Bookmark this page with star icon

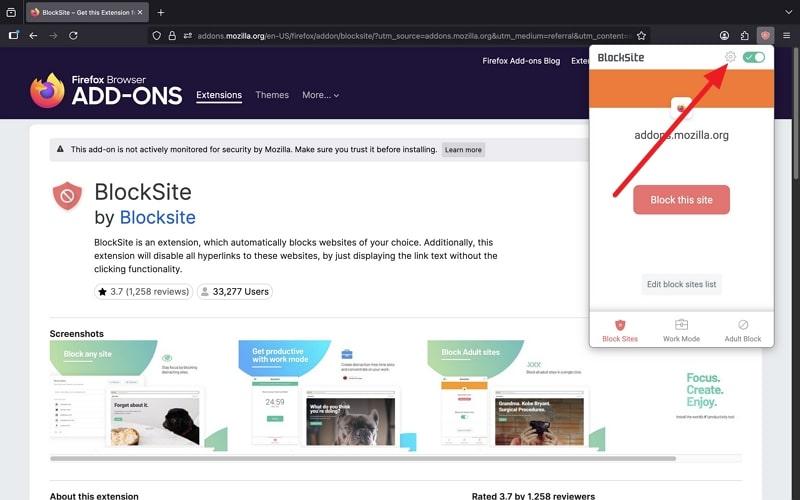[x=641, y=35]
